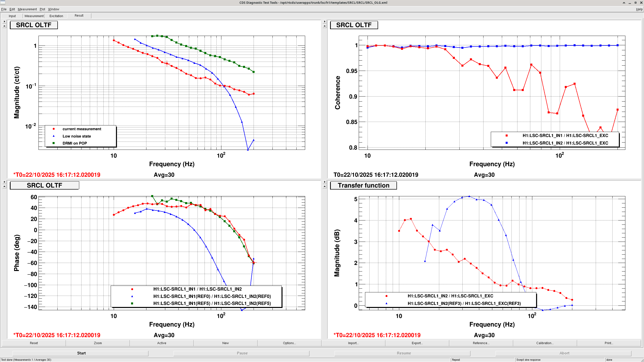Click right-arrow icon beside the phase plot

pos(4,182)
